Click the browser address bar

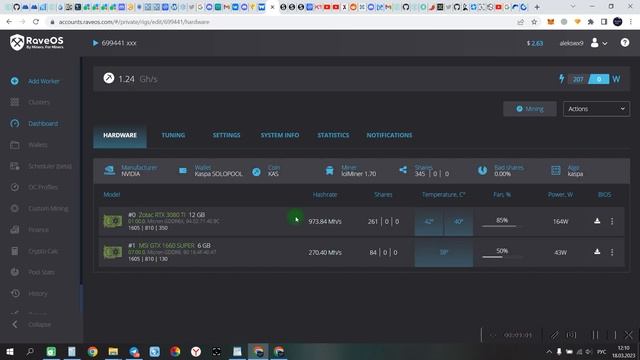(282, 22)
